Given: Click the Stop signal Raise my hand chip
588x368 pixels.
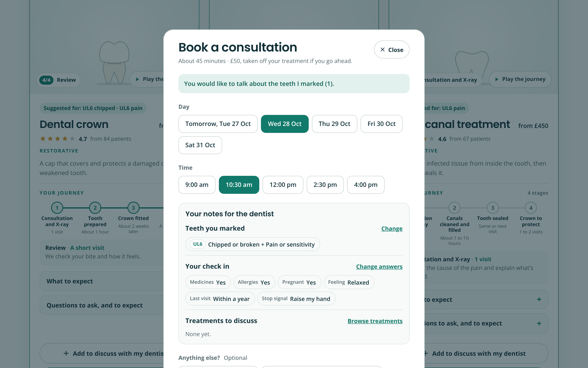Looking at the screenshot, I should pyautogui.click(x=296, y=299).
